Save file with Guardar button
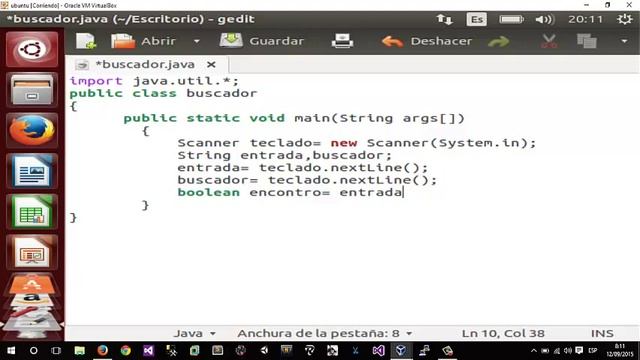This screenshot has height=360, width=640. point(262,41)
